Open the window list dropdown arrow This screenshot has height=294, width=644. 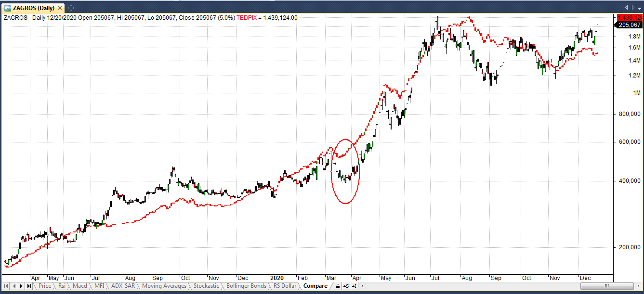coord(640,8)
